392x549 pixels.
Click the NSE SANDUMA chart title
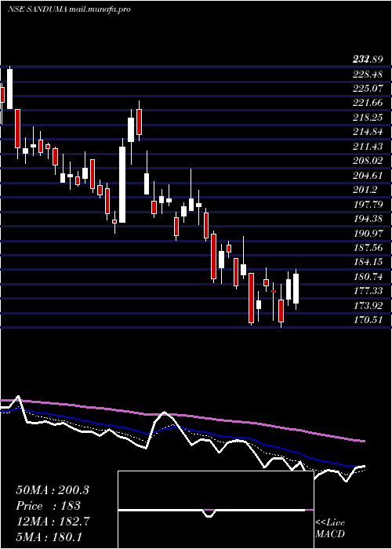click(69, 9)
